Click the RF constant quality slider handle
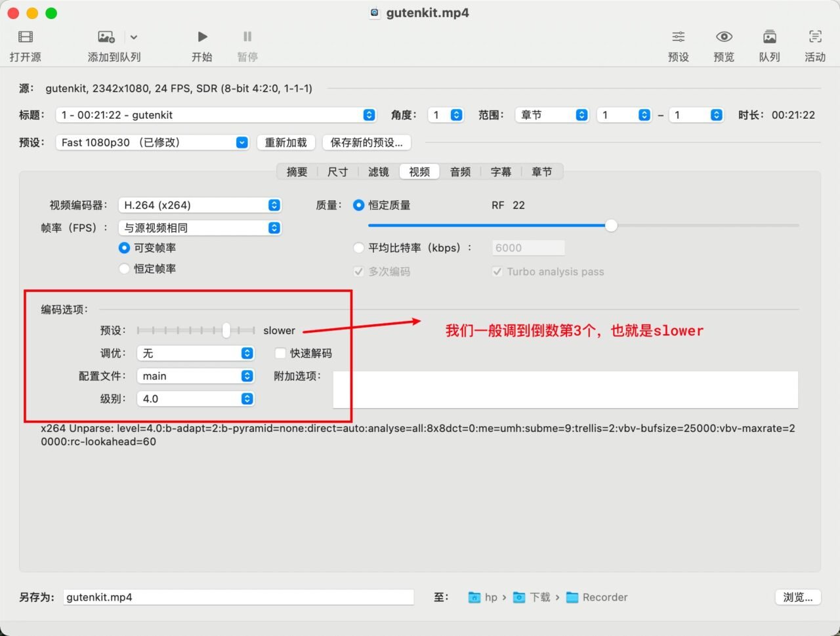 611,226
